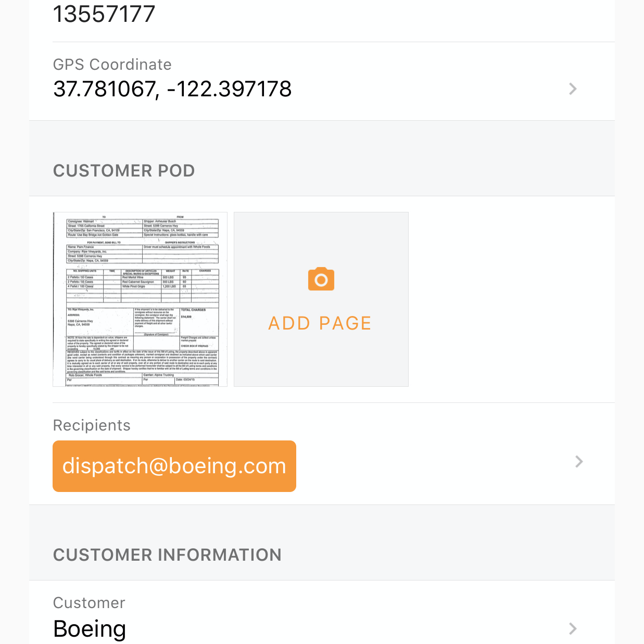Open the scanned POD document thumbnail
The height and width of the screenshot is (644, 644).
140,299
